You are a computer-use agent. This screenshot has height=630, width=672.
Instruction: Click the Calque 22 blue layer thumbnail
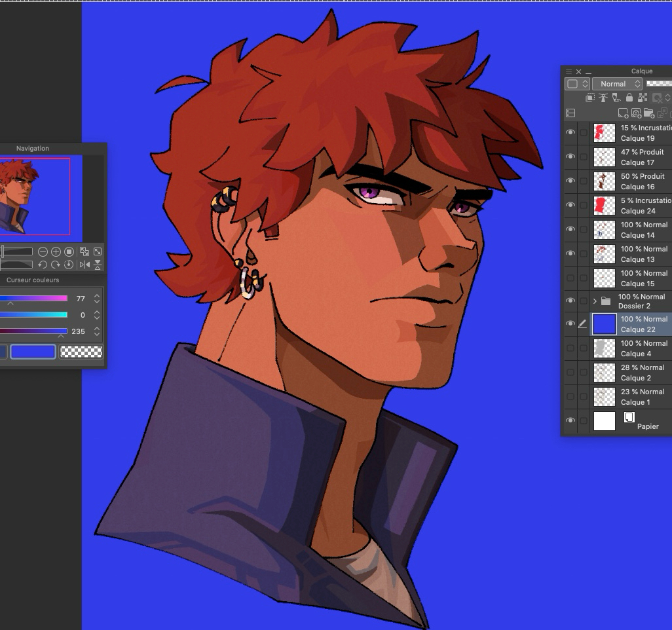(604, 324)
